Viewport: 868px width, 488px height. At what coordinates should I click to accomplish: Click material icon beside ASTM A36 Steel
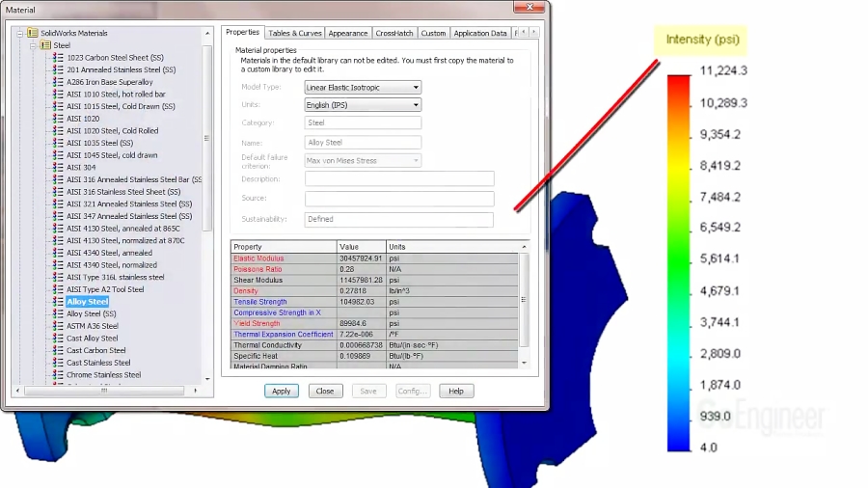(x=58, y=326)
